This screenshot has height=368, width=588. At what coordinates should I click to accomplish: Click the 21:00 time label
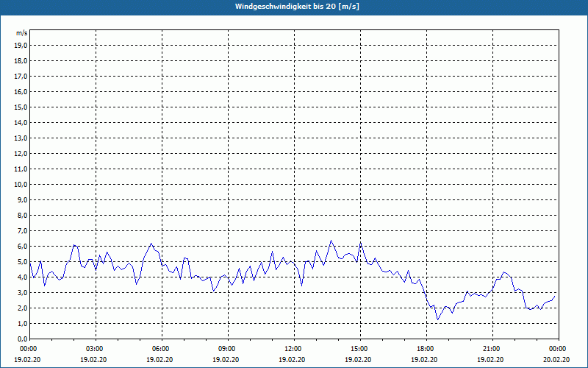tap(492, 349)
